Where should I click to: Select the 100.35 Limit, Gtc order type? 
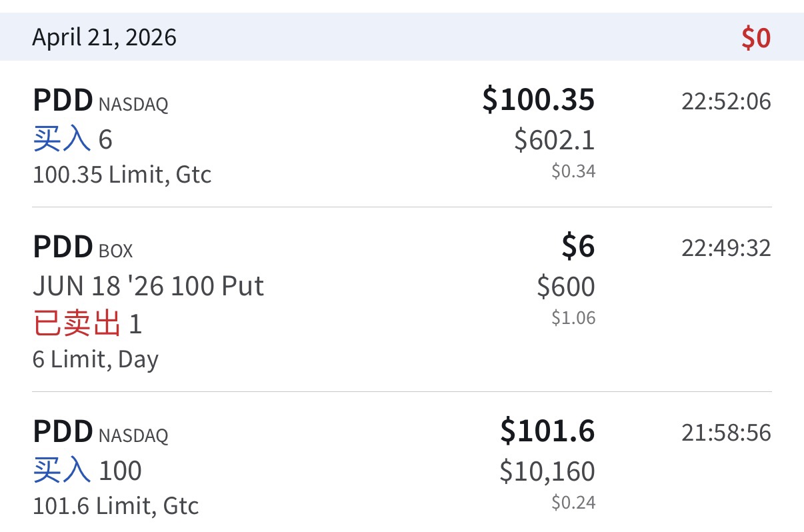(x=122, y=175)
